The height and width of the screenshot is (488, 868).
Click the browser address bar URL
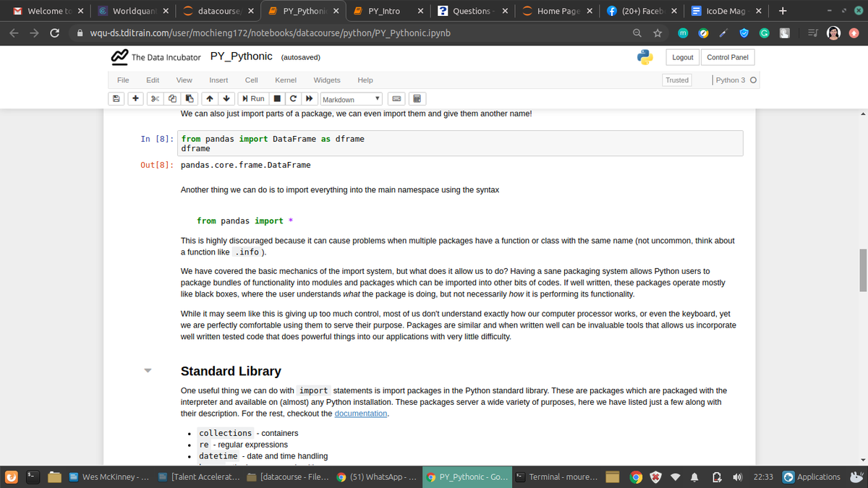pos(270,33)
